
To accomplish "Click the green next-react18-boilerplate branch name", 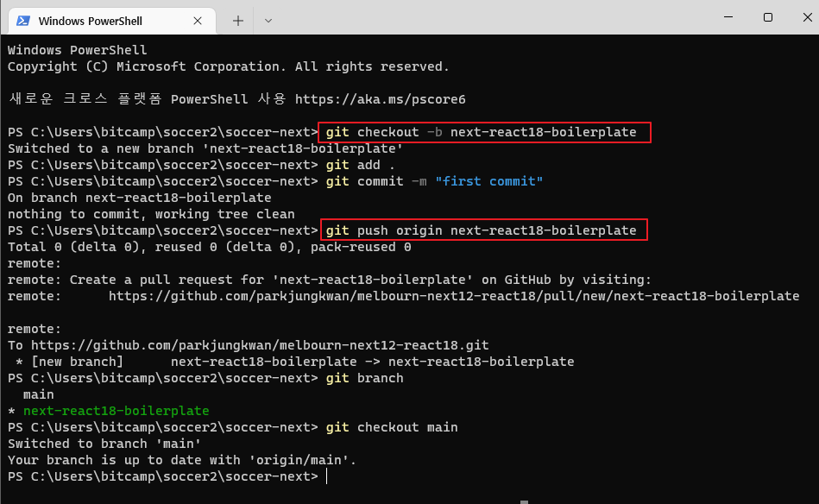I will tap(116, 411).
